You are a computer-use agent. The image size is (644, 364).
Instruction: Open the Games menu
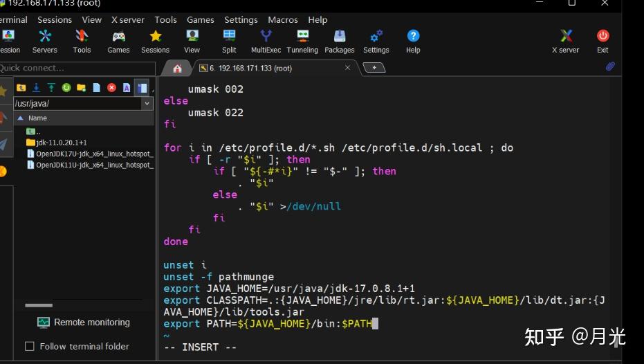coord(201,19)
